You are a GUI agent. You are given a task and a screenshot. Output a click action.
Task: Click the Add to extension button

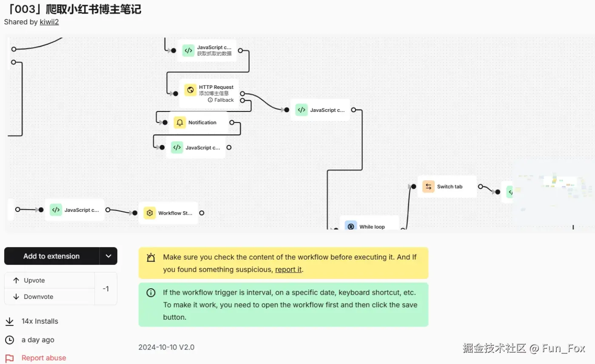pos(51,256)
